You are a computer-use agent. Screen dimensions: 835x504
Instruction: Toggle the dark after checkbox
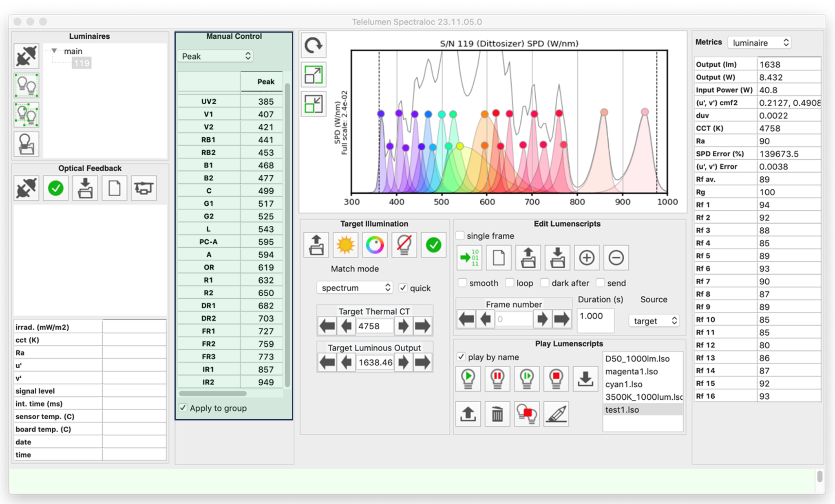pos(545,283)
